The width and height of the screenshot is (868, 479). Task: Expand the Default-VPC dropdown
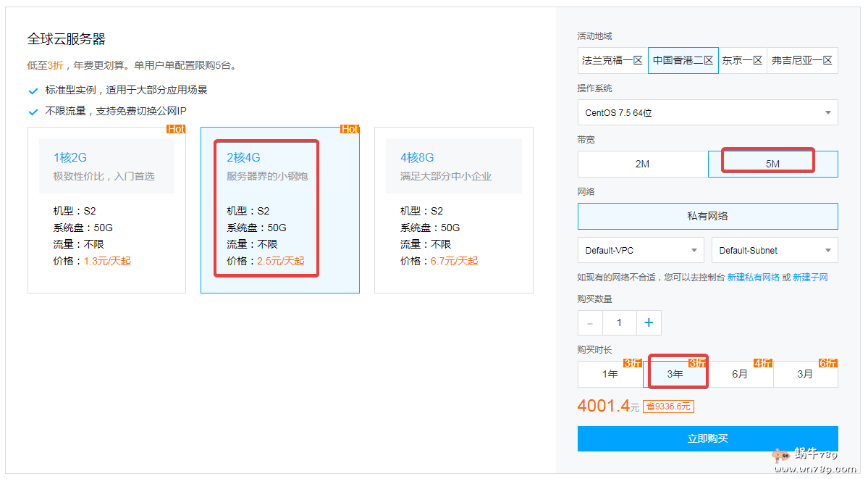(641, 250)
